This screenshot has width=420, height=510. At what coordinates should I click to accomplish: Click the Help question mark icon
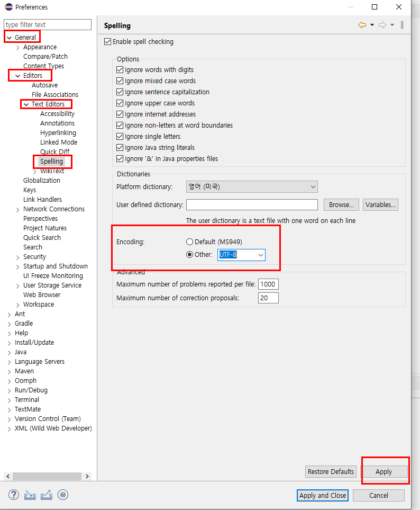click(13, 495)
